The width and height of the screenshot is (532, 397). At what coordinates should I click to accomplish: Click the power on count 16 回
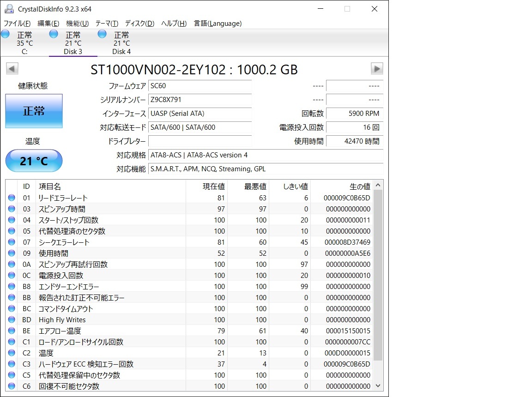coord(355,127)
